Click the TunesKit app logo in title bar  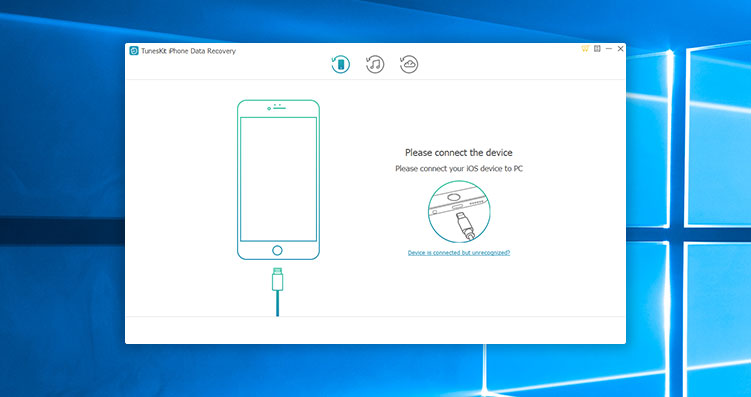tap(134, 51)
